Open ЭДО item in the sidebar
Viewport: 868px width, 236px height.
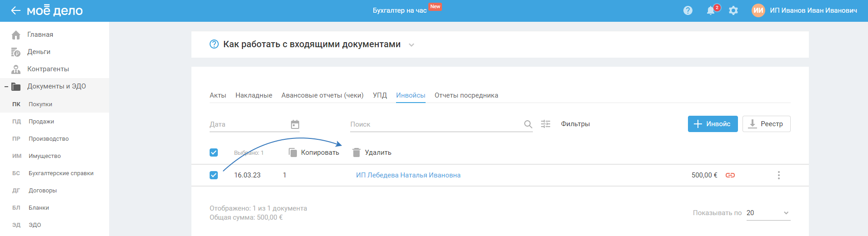point(35,225)
